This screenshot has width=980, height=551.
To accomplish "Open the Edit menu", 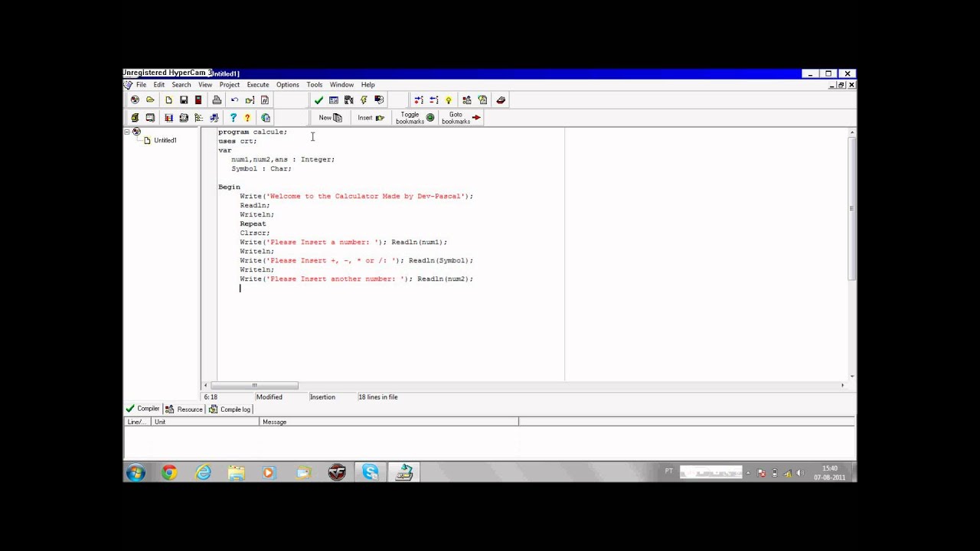I will point(158,85).
